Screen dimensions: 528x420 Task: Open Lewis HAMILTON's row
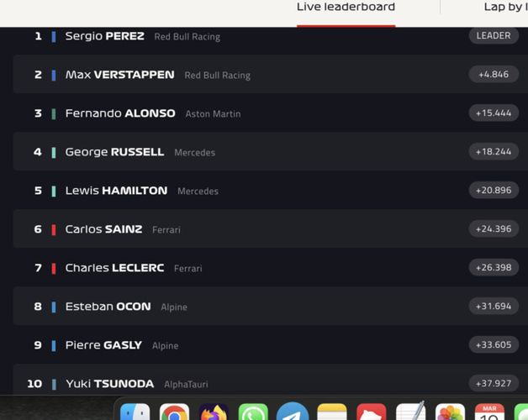point(271,190)
